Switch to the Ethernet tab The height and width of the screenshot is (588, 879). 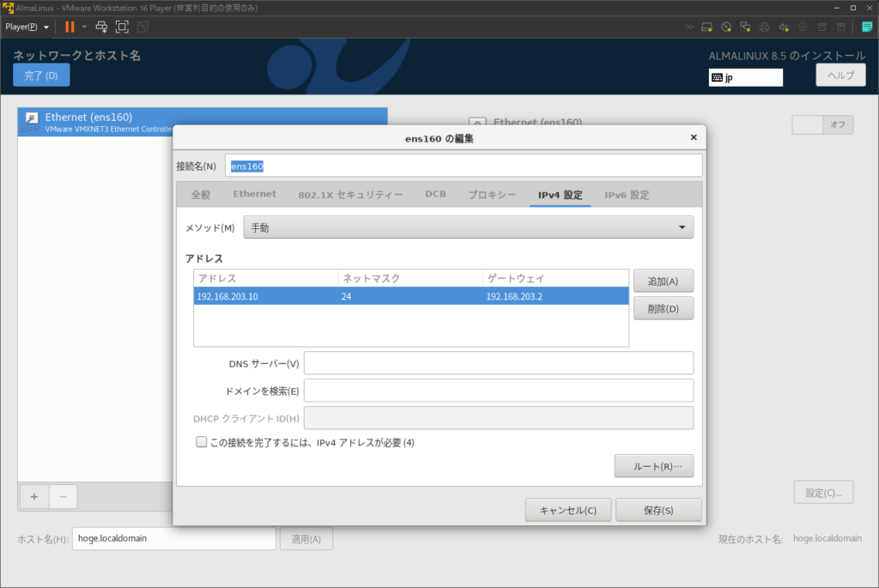coord(254,194)
